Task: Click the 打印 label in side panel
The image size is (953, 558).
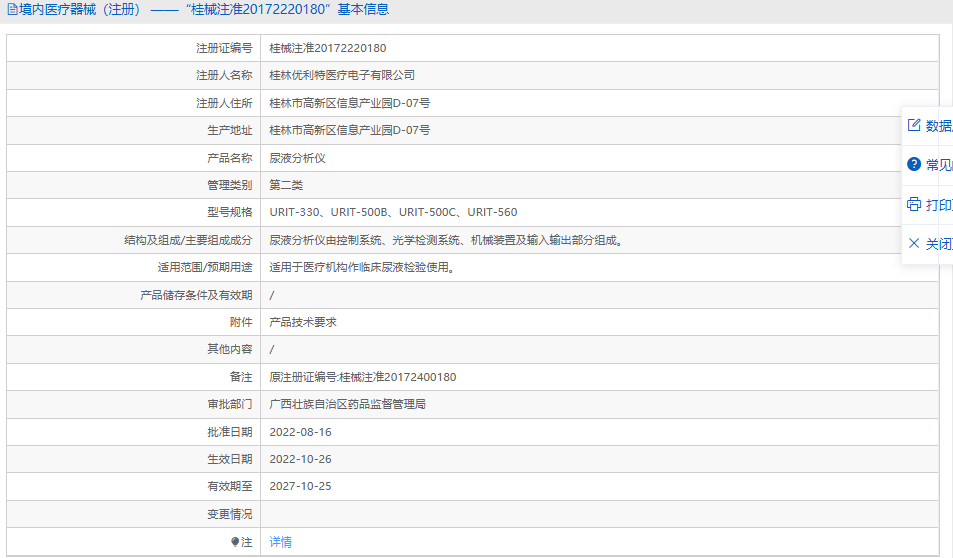Action: 938,205
